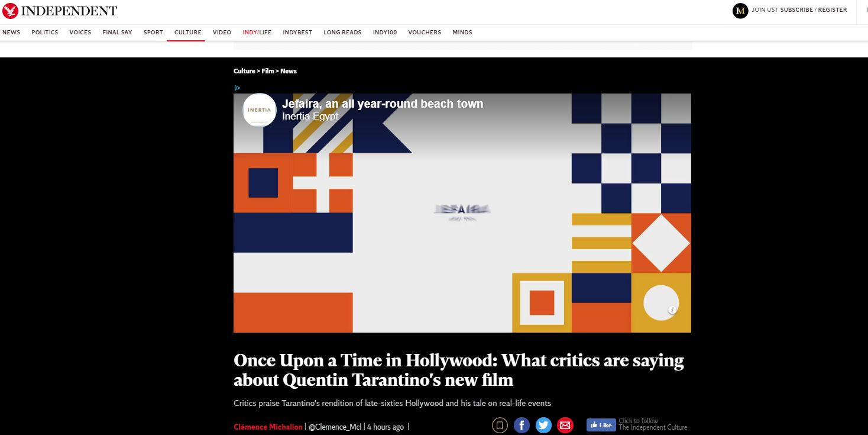This screenshot has height=435, width=868.
Task: Click the Culture breadcrumb link
Action: (244, 71)
